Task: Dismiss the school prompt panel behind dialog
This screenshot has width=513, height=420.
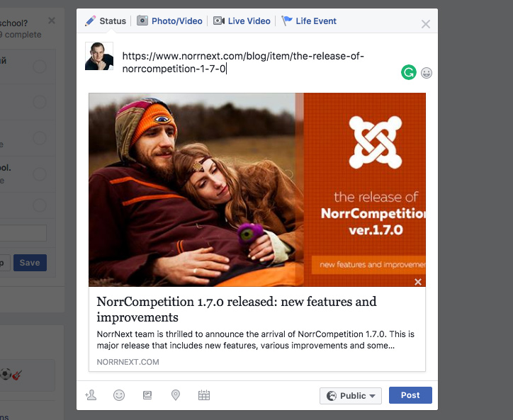Action: 52,21
